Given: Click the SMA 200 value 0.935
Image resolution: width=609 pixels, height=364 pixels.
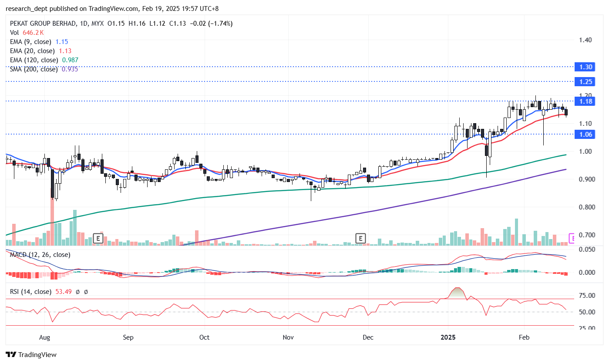Looking at the screenshot, I should [x=70, y=69].
